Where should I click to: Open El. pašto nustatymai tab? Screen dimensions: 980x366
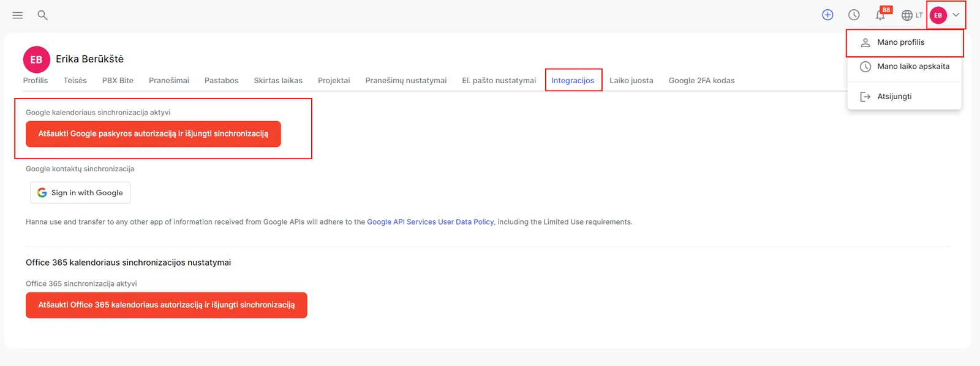499,81
